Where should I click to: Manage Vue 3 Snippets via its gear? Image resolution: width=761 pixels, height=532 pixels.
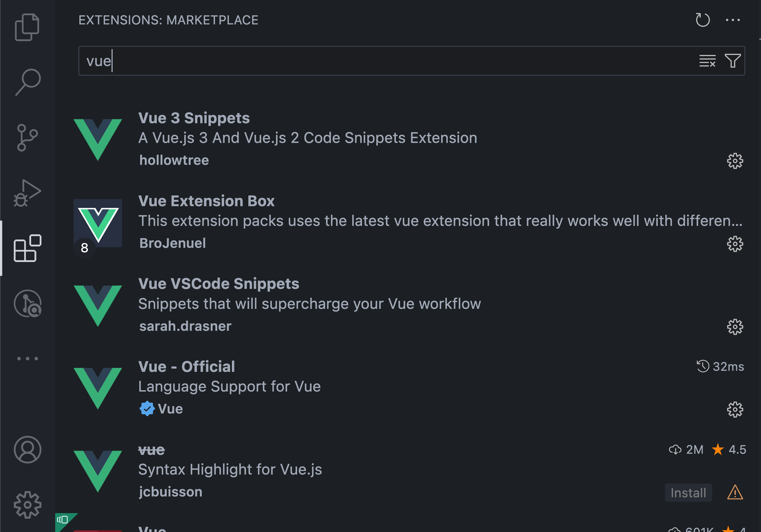point(735,161)
